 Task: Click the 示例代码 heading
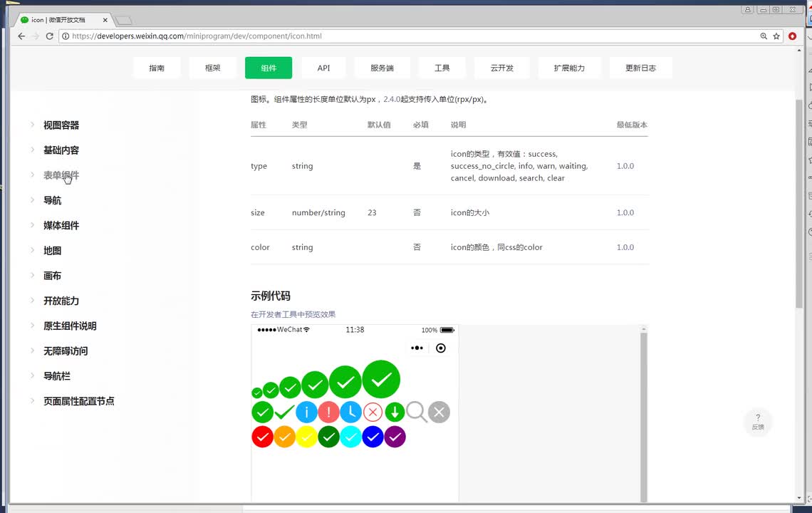pos(271,296)
